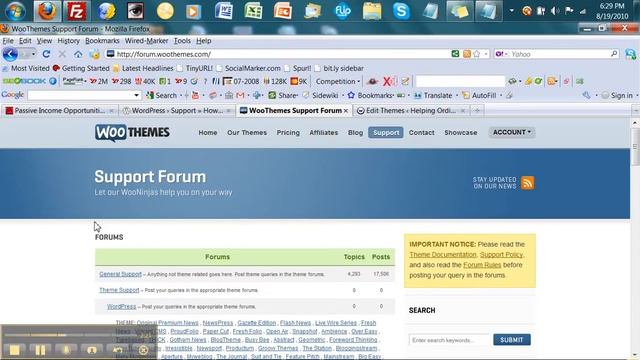Open Most Visited bookmarks folder
This screenshot has height=360, width=640.
click(26, 68)
